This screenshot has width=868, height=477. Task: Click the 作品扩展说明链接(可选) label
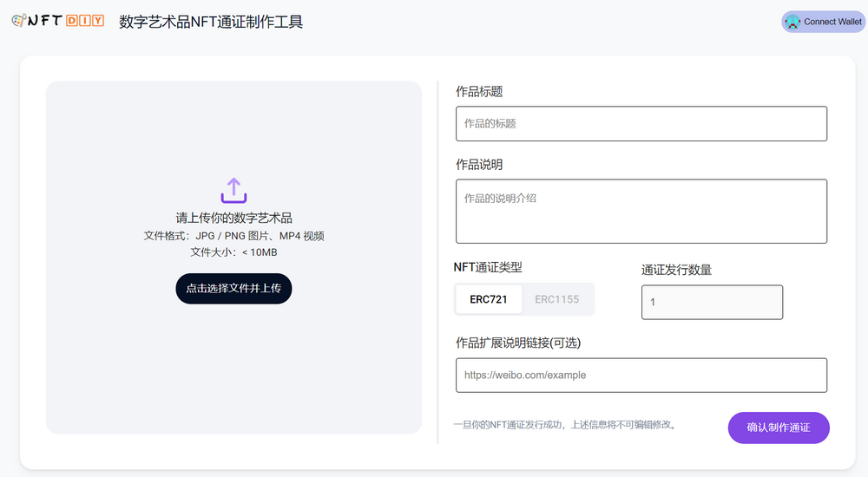pyautogui.click(x=518, y=343)
